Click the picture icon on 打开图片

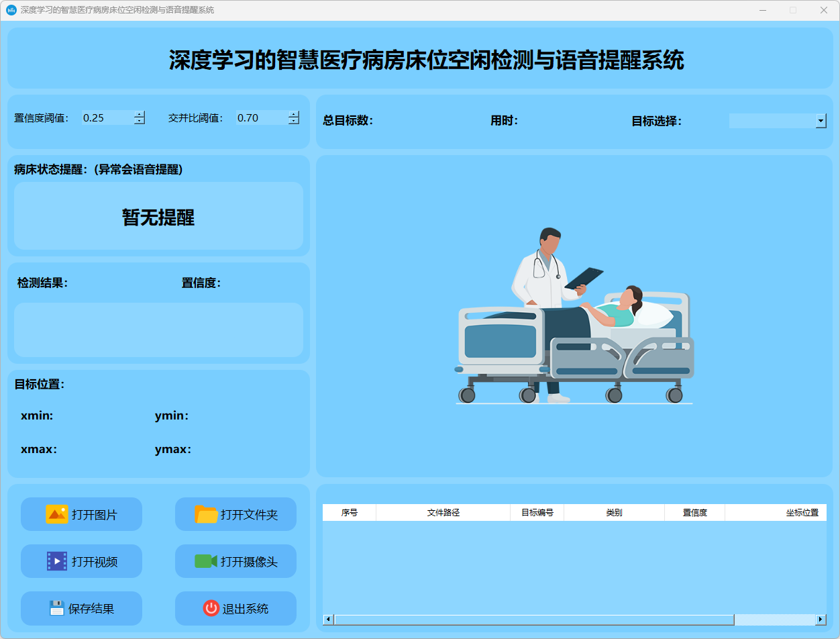point(57,514)
